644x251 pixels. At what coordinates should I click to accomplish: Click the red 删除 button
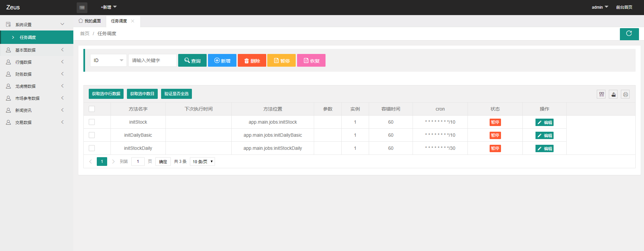252,60
